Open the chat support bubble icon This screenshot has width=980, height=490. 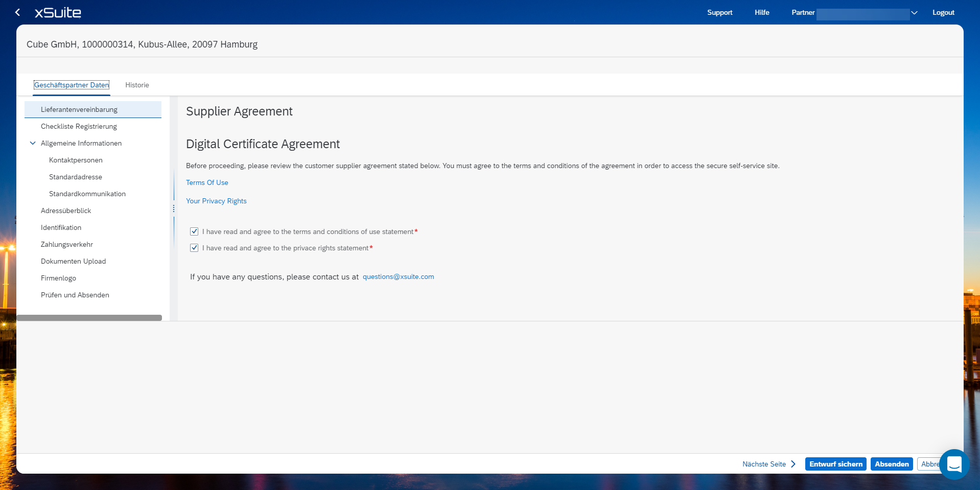(953, 464)
